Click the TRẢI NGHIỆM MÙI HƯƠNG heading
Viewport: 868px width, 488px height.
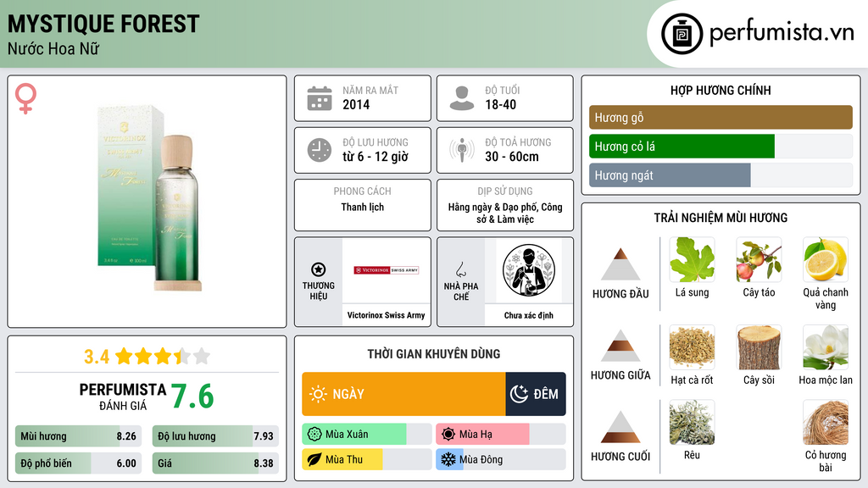(721, 218)
